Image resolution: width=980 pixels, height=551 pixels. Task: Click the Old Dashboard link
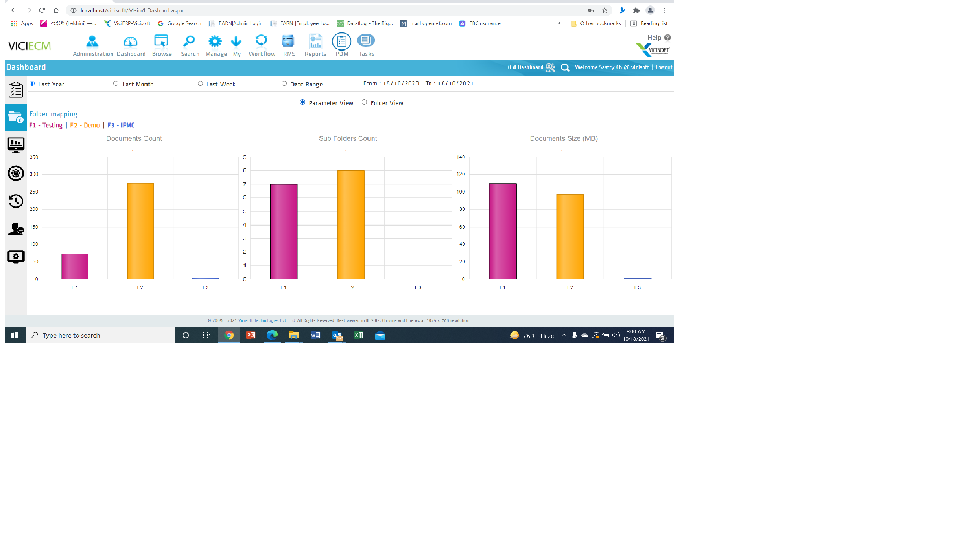coord(525,67)
